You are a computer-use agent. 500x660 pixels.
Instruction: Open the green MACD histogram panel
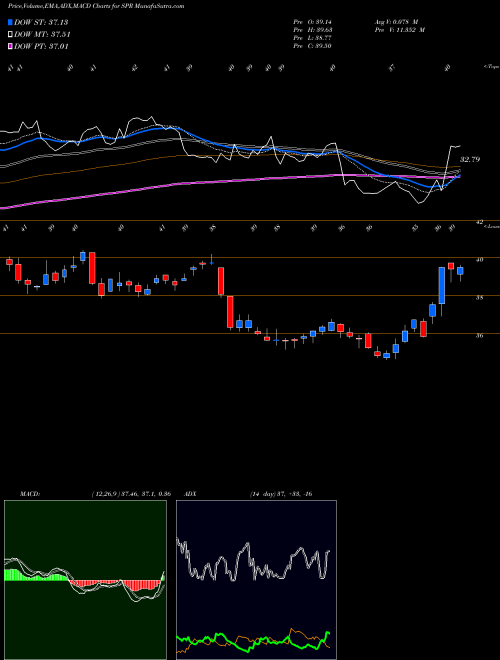(x=85, y=580)
